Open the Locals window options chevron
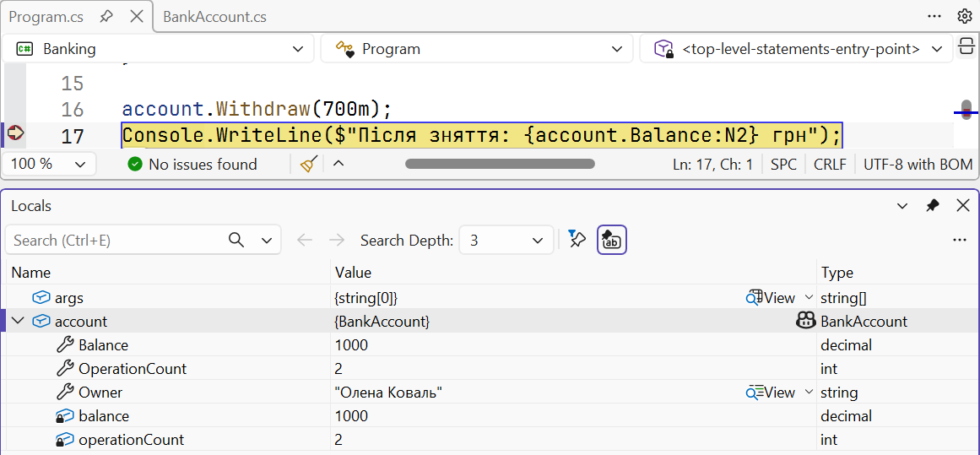The width and height of the screenshot is (980, 455). [902, 206]
